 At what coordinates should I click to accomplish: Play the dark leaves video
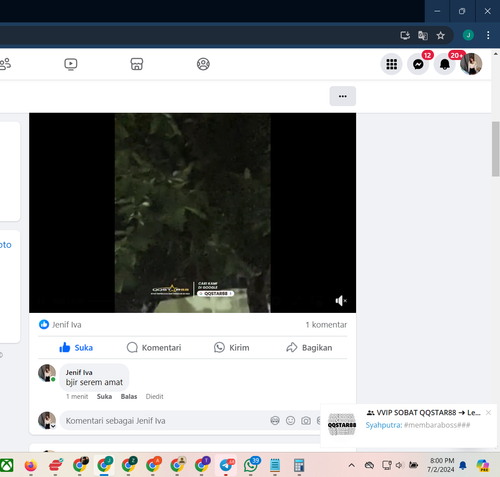coord(192,213)
